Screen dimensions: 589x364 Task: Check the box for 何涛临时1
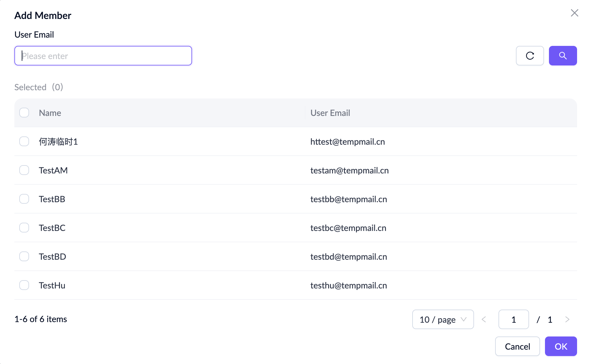pyautogui.click(x=24, y=141)
